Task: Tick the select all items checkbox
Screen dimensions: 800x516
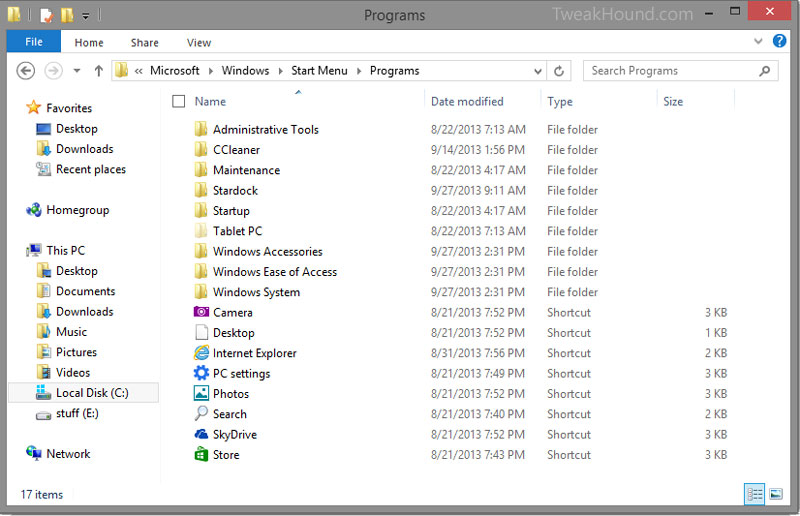Action: (179, 101)
